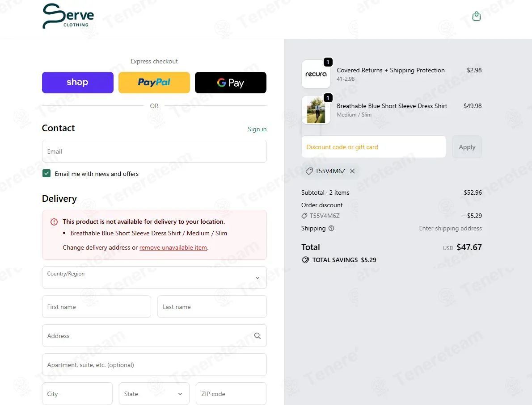Viewport: 532px width, 405px height.
Task: Choose PayPal express checkout
Action: tap(154, 82)
